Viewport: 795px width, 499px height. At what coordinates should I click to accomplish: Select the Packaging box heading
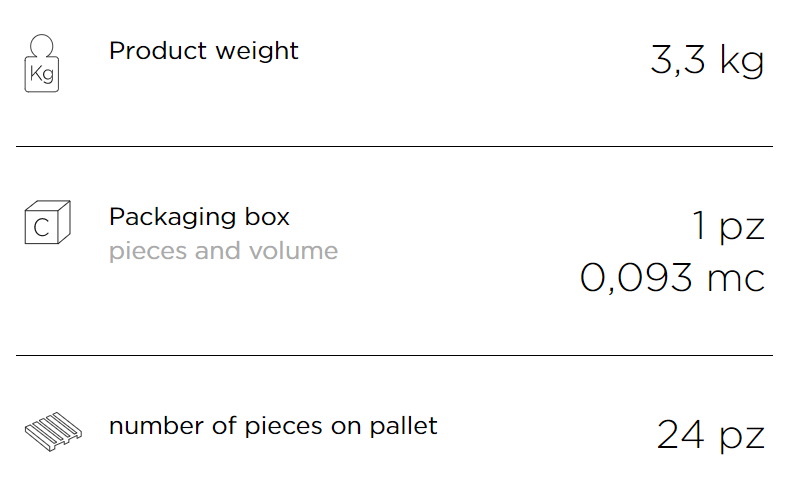(x=199, y=218)
